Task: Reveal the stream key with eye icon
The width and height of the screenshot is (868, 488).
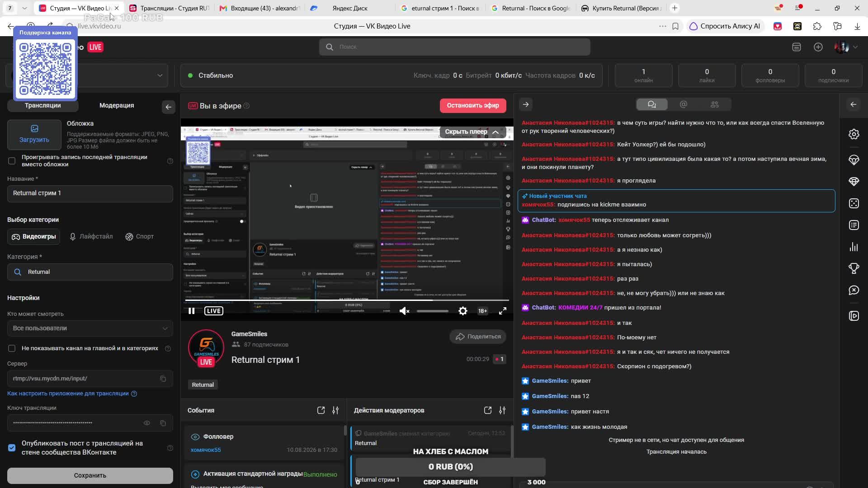Action: click(147, 423)
